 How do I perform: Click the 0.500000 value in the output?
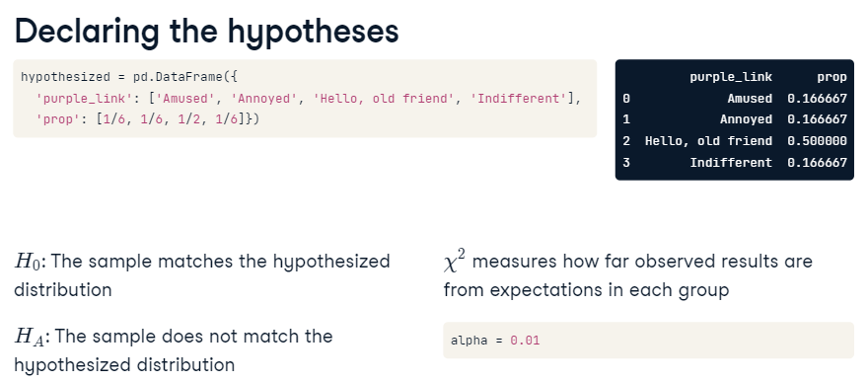coord(817,141)
